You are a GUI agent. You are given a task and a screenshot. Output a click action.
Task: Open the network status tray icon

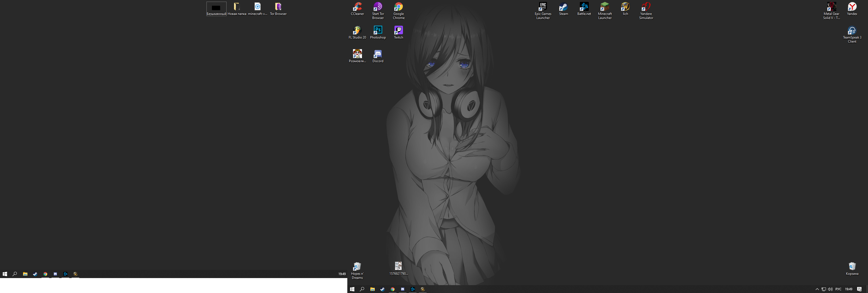click(824, 289)
